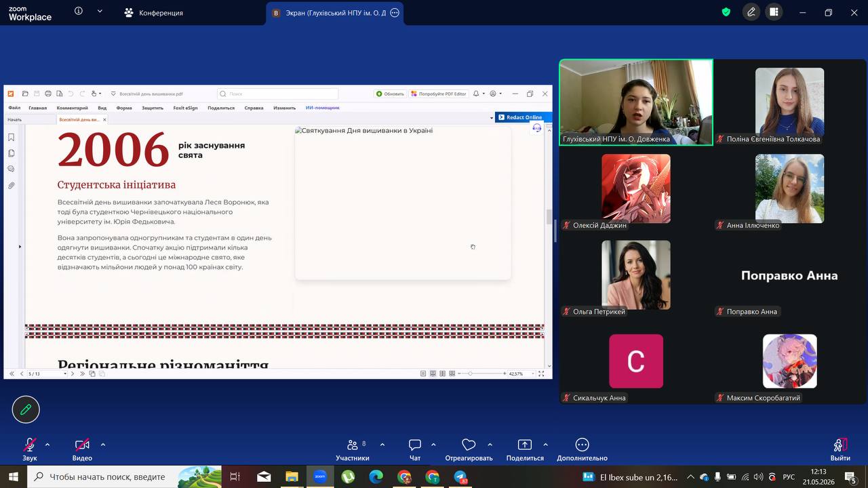Unmute microphone with the Звук button
The height and width of the screenshot is (488, 868).
point(30,450)
